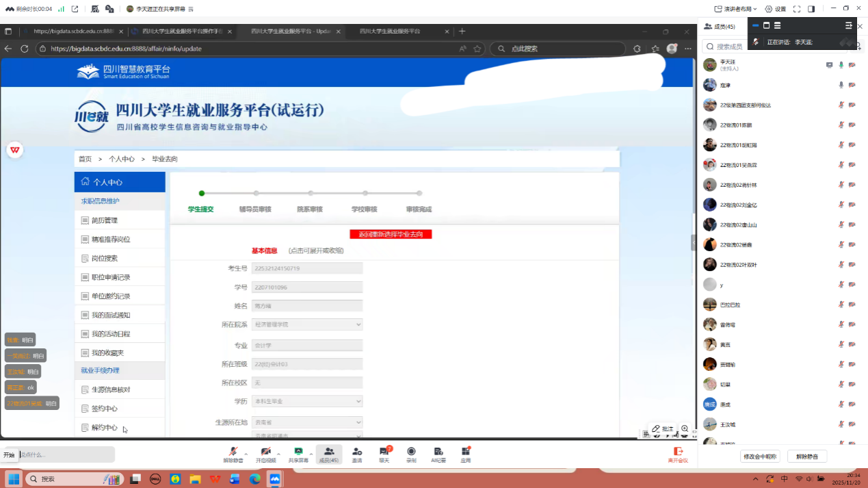The image size is (868, 488).
Task: Click 解除静音 button in members panel
Action: pos(807,456)
